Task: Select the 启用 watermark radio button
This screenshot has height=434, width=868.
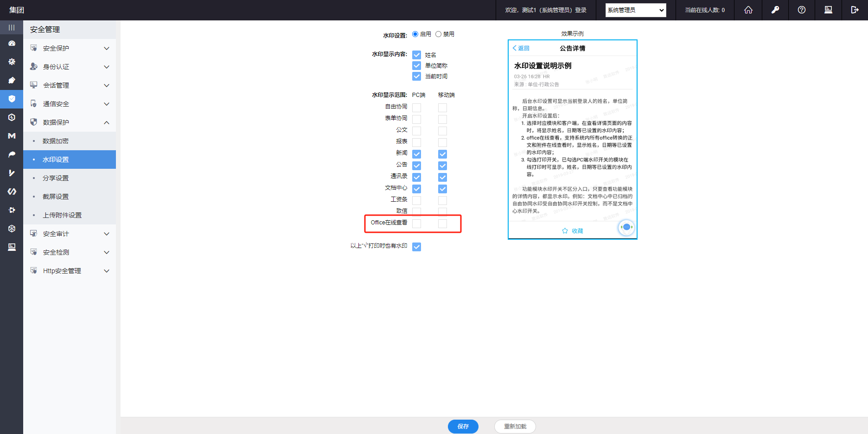Action: click(415, 34)
